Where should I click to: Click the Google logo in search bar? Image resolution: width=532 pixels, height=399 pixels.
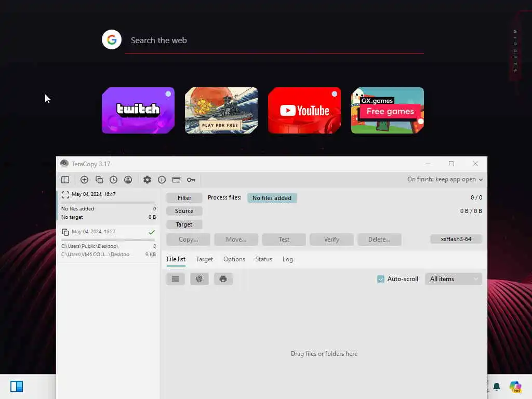[112, 39]
